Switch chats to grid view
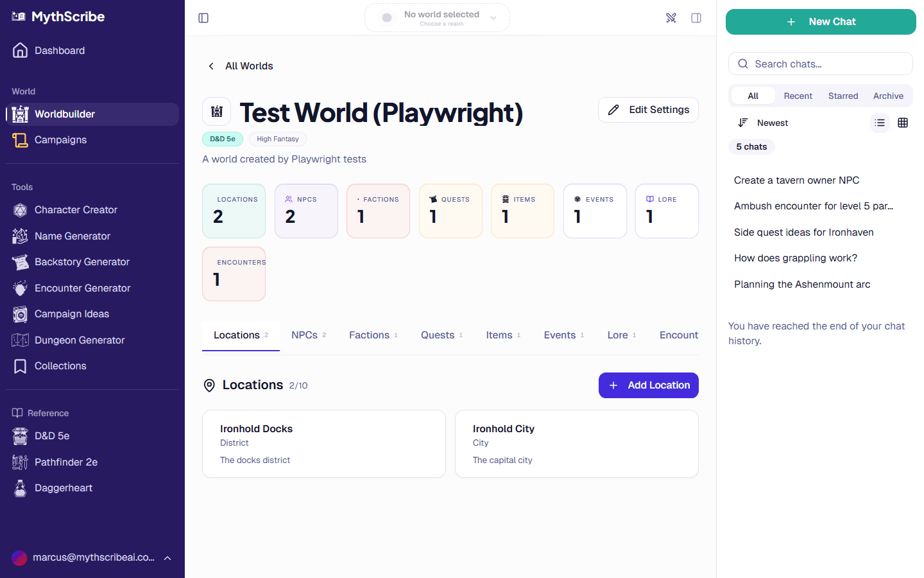The width and height of the screenshot is (924, 578). click(x=903, y=123)
